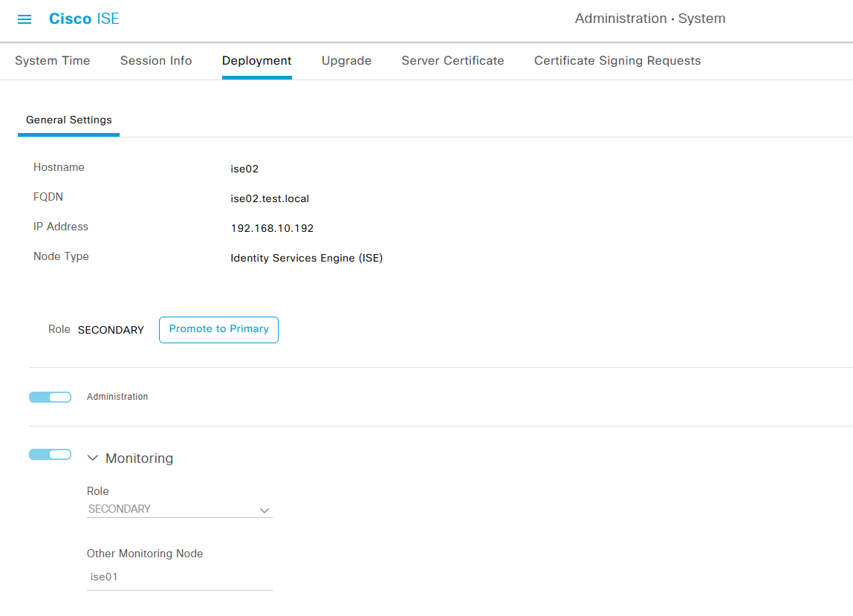Viewport: 853px width, 616px height.
Task: Click the IP address 192.168.10.192
Action: tap(272, 228)
